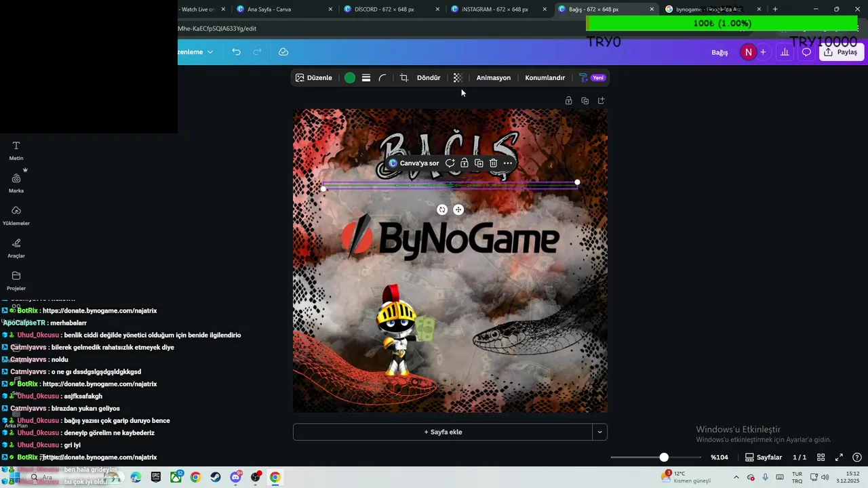
Task: Click the ByNoGame logo on canvas
Action: coord(450,238)
